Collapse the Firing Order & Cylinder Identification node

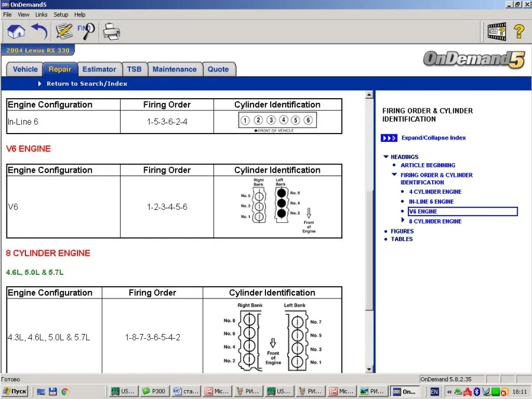pyautogui.click(x=394, y=174)
